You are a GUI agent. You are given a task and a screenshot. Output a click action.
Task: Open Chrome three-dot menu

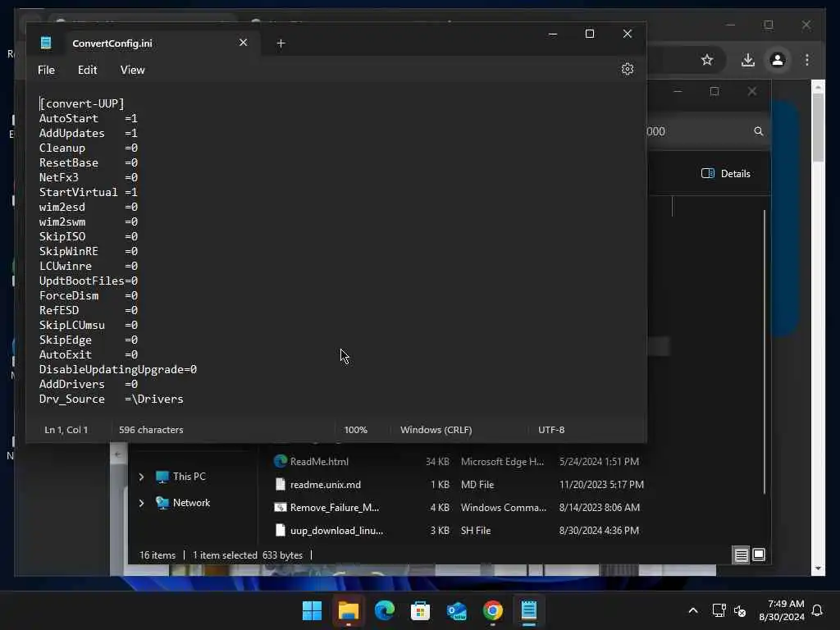807,60
